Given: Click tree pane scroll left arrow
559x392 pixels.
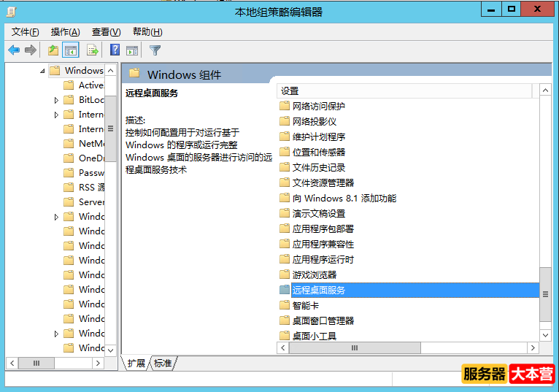Looking at the screenshot, I should pyautogui.click(x=12, y=364).
